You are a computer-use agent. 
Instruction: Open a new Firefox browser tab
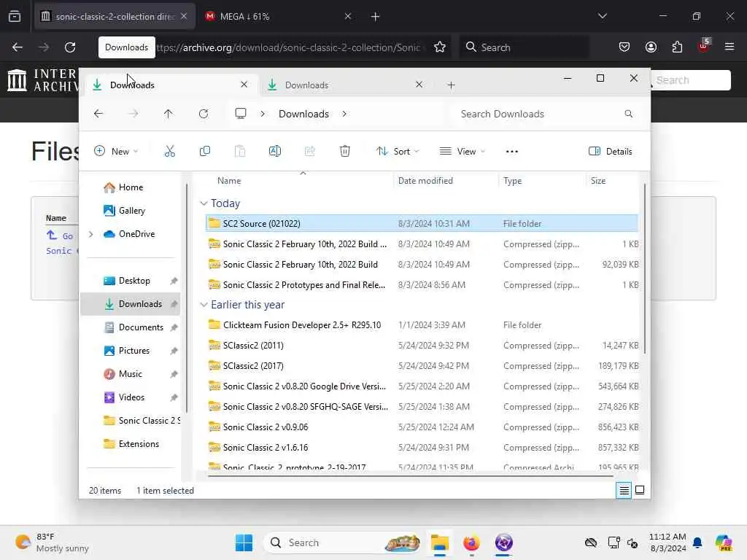(x=376, y=17)
